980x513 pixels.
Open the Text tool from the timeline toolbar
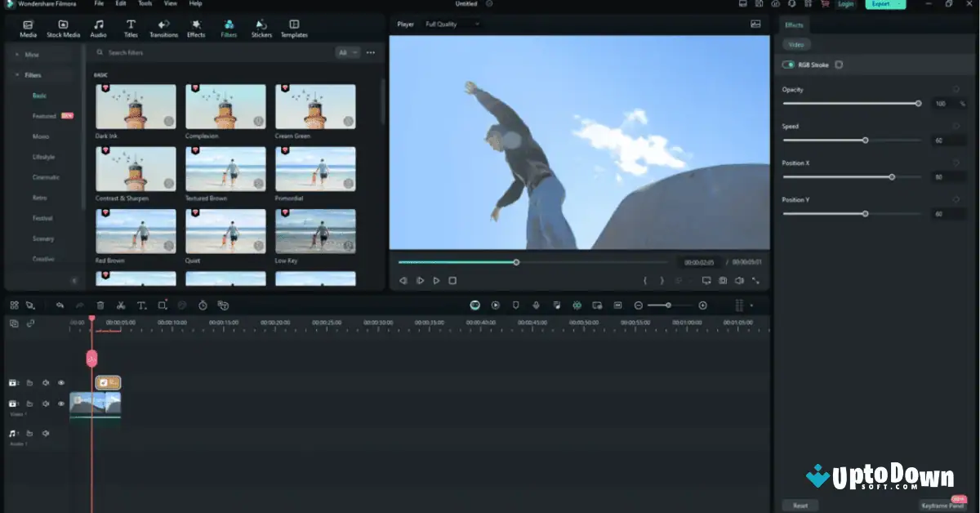pyautogui.click(x=141, y=305)
